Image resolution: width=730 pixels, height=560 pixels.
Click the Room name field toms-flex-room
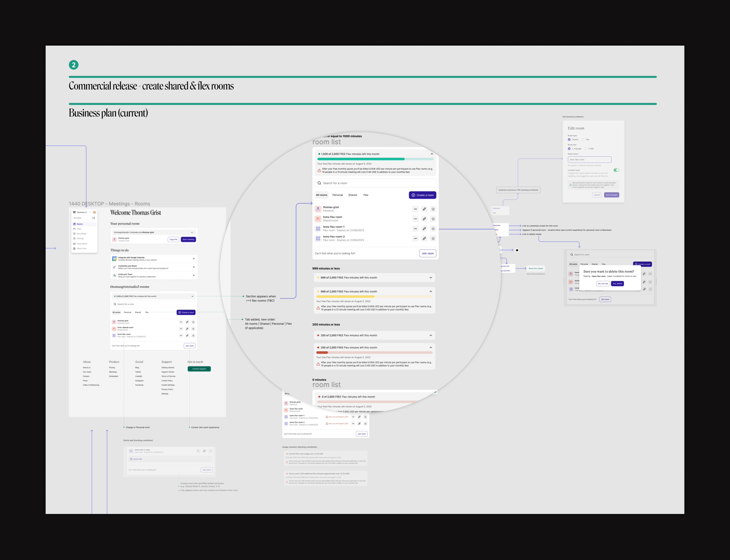590,160
